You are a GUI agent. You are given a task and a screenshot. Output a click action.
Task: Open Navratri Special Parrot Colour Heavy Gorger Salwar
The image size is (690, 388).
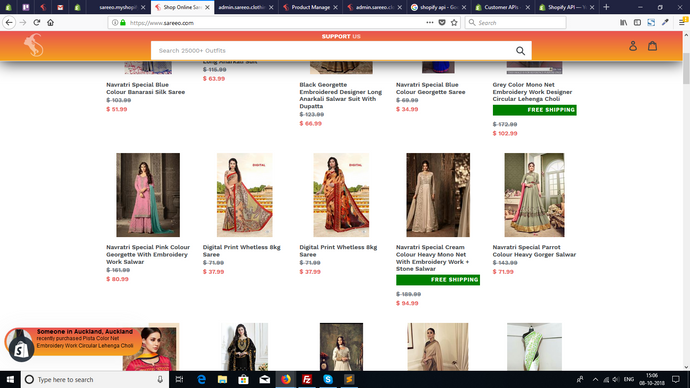click(534, 251)
